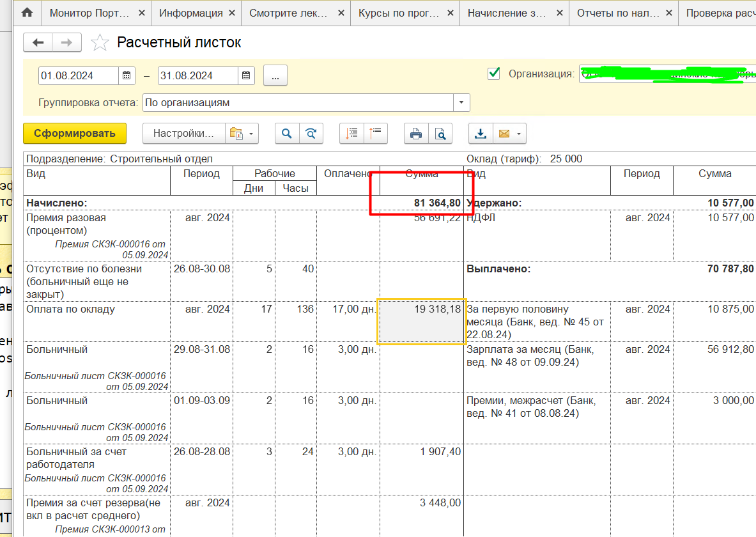Open period selection ellipsis button
The width and height of the screenshot is (756, 537).
[275, 75]
